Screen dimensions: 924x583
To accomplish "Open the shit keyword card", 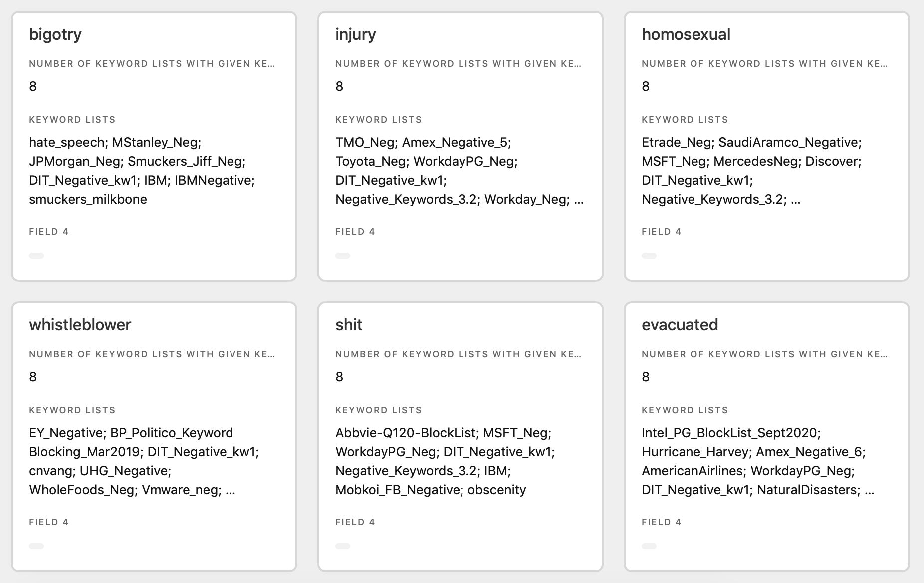I will [349, 324].
